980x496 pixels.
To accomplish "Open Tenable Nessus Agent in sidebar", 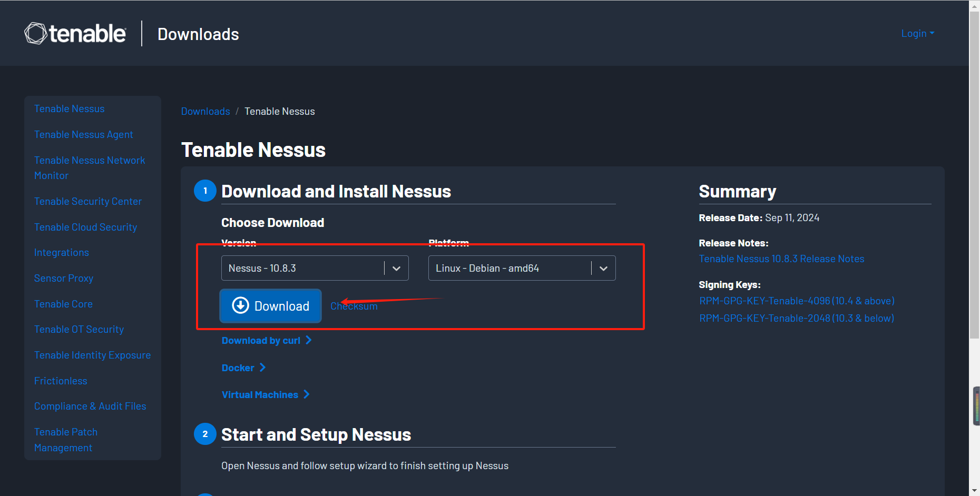I will click(x=84, y=134).
